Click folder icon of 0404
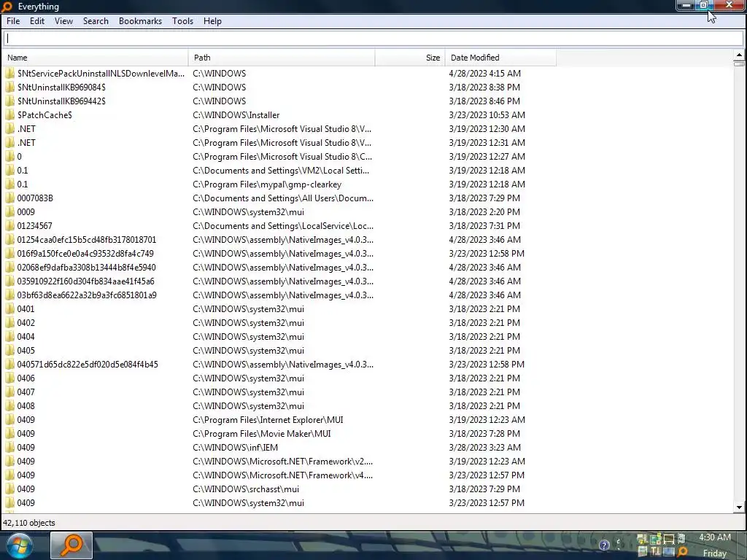Image resolution: width=747 pixels, height=560 pixels. point(9,336)
